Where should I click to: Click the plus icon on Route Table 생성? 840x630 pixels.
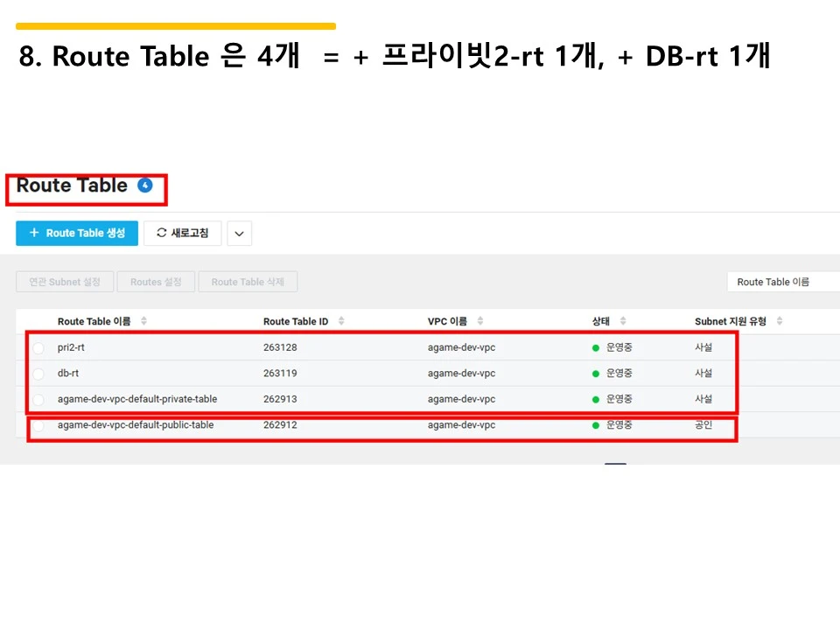(33, 233)
